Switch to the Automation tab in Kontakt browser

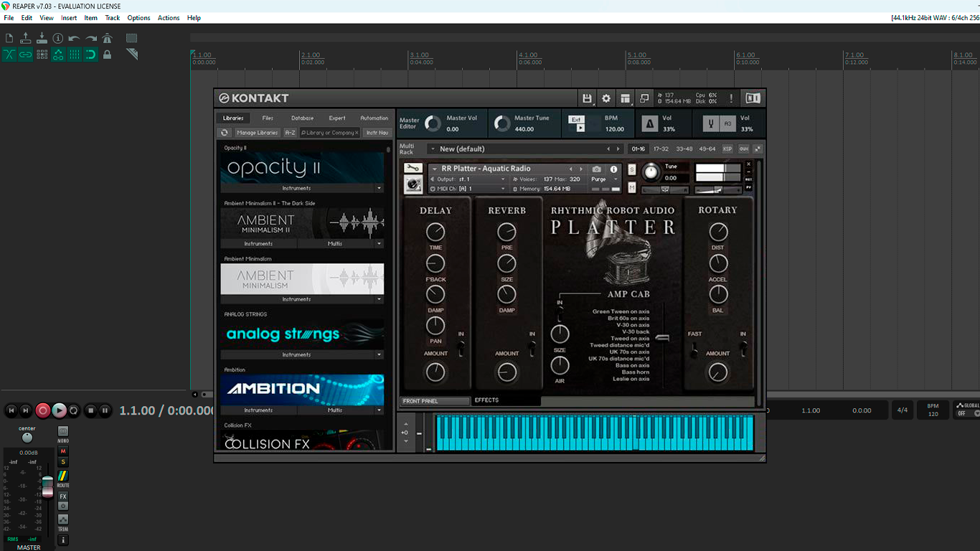374,118
